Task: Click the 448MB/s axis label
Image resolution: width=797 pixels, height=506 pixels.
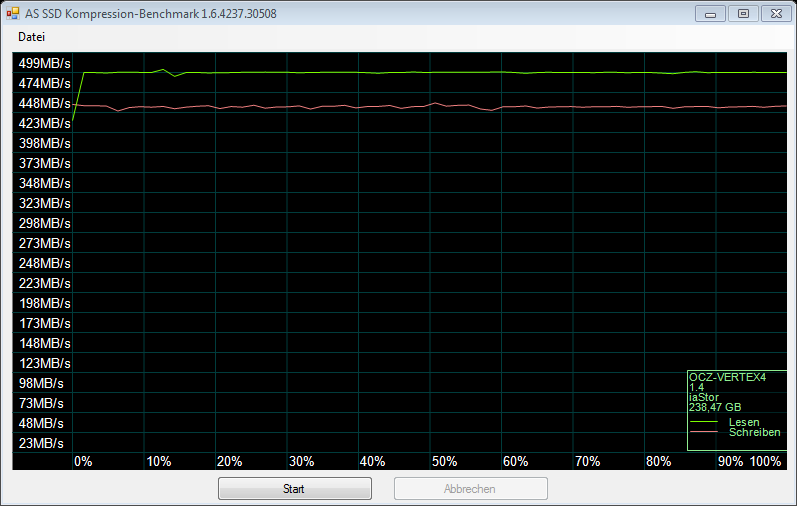Action: coord(45,103)
